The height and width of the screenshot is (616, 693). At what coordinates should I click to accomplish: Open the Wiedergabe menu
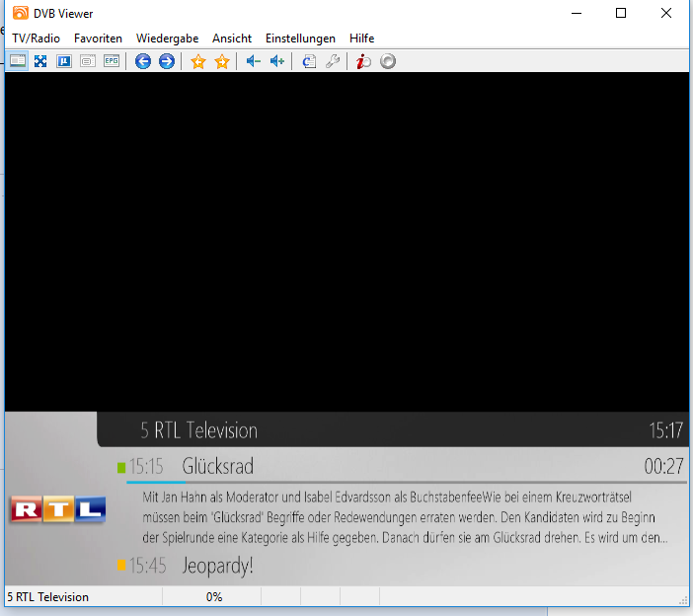point(167,38)
